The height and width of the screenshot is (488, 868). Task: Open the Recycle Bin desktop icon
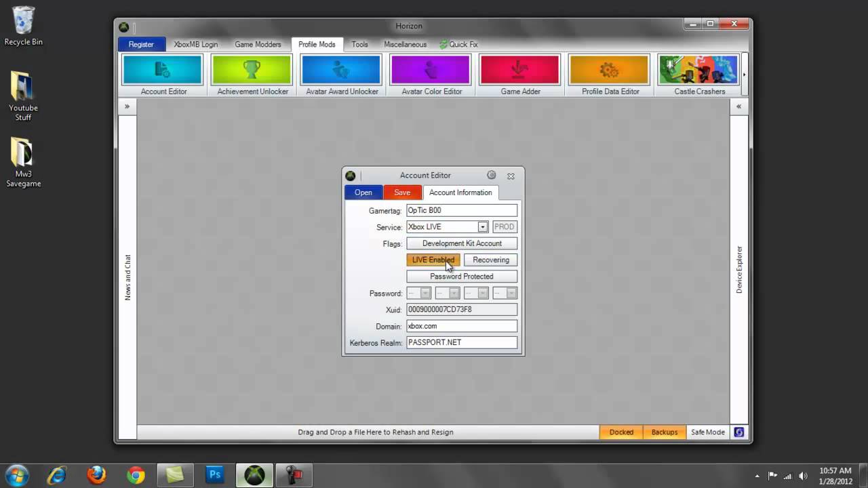point(23,26)
